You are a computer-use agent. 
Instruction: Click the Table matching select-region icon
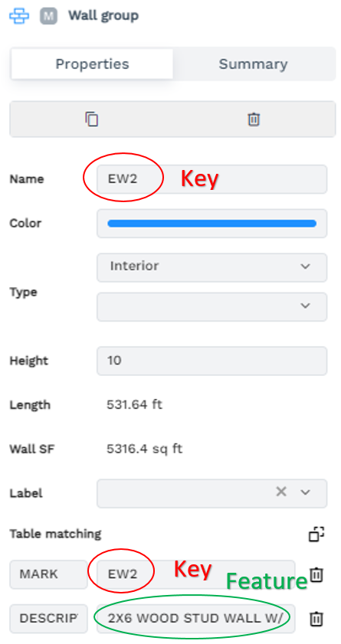[316, 534]
